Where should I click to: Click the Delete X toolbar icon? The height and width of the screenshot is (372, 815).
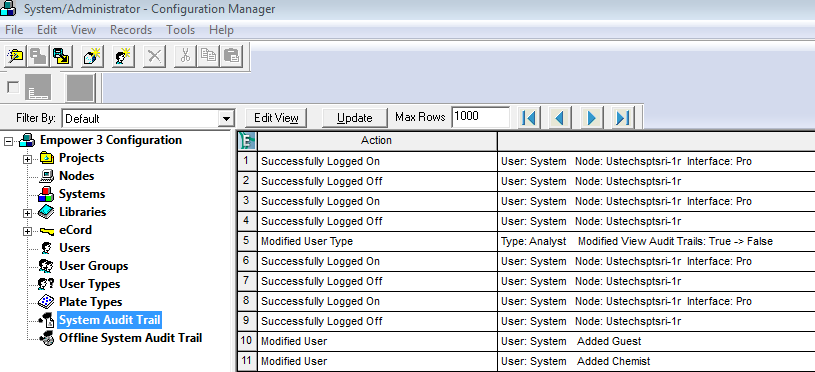point(154,56)
